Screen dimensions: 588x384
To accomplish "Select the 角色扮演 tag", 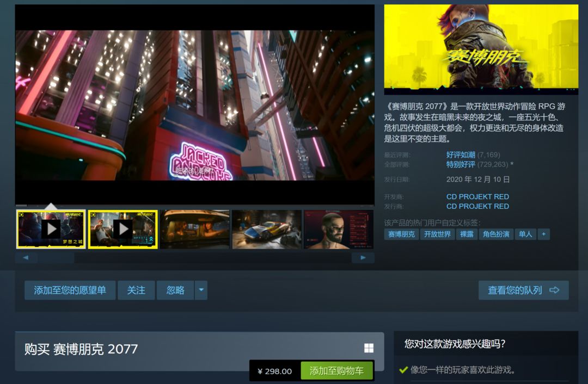I will [496, 234].
